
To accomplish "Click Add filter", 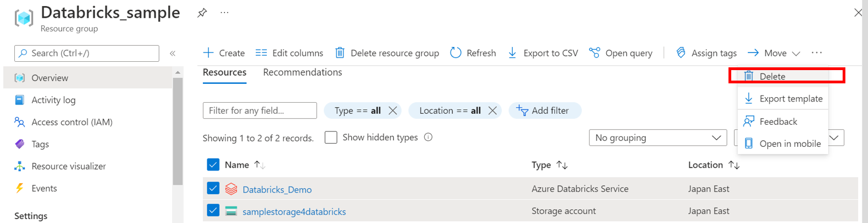I will coord(544,110).
